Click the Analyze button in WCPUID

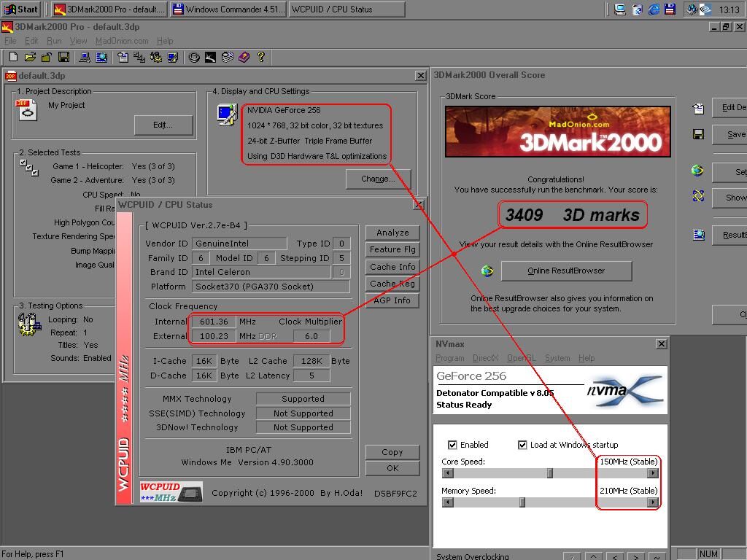[392, 233]
